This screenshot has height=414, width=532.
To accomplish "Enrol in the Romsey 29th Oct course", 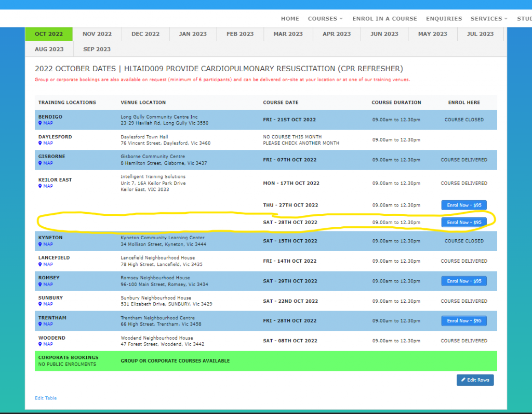I will click(464, 281).
